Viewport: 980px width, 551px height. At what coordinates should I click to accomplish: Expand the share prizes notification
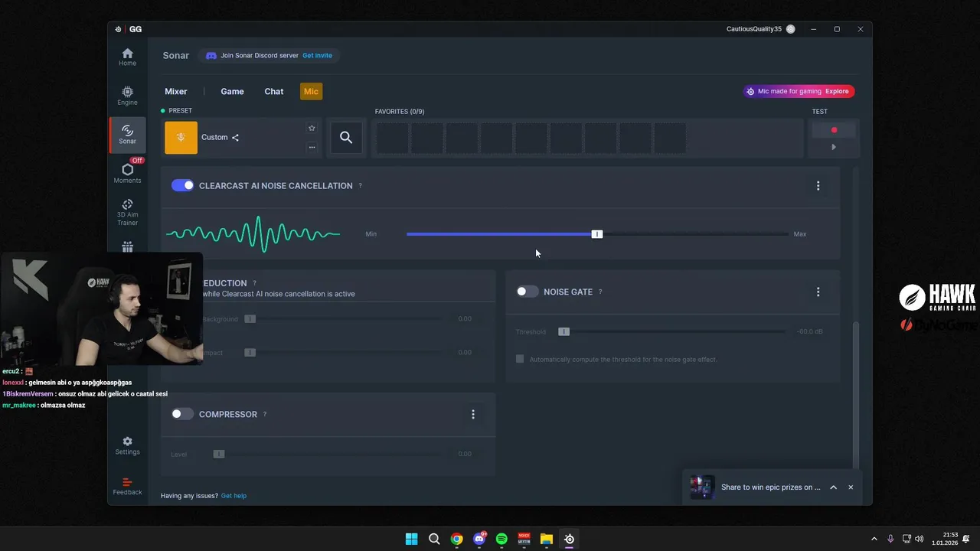point(833,487)
